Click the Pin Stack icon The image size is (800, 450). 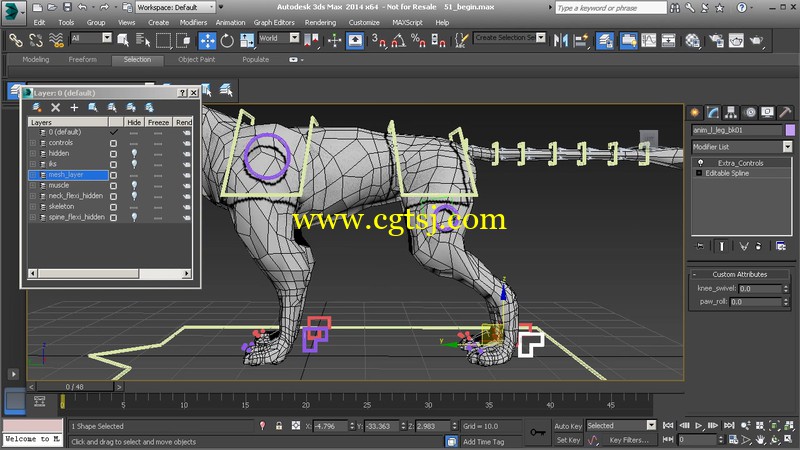(x=699, y=246)
